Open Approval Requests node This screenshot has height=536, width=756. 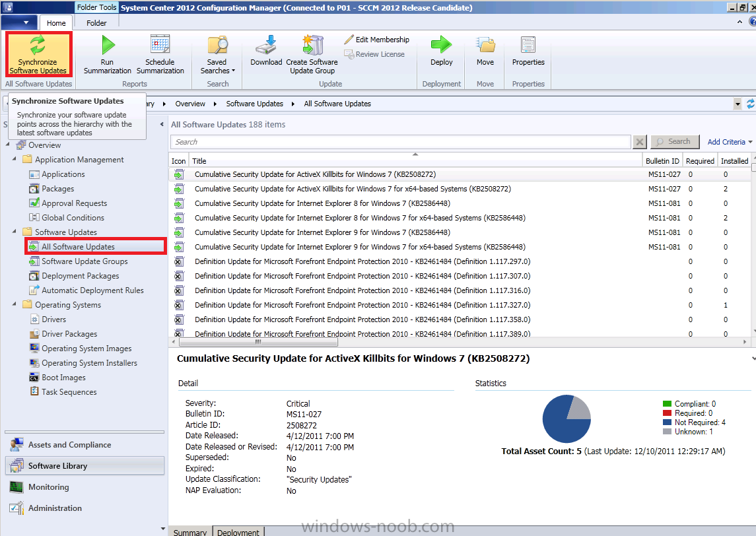pyautogui.click(x=74, y=203)
